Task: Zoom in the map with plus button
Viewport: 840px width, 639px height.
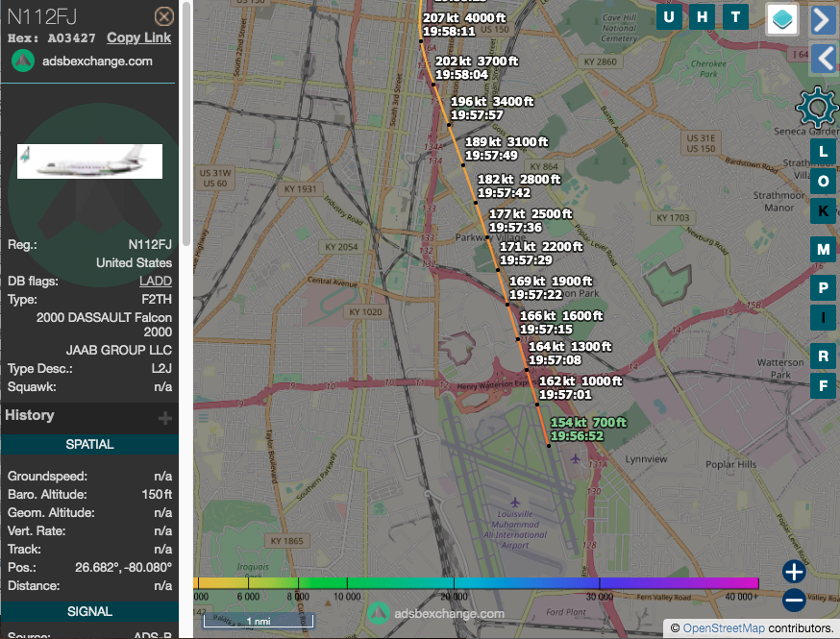Action: 794,571
